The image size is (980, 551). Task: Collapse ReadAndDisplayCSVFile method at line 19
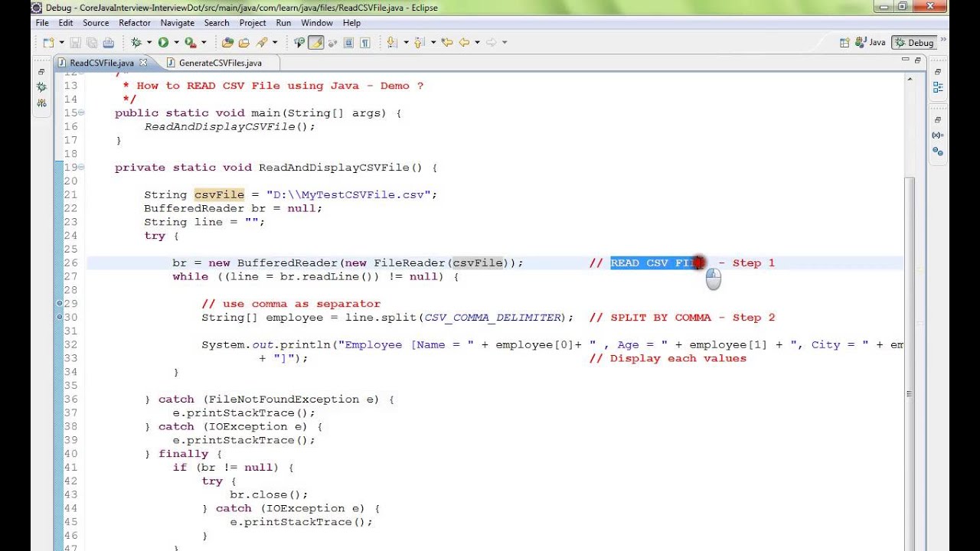(81, 168)
